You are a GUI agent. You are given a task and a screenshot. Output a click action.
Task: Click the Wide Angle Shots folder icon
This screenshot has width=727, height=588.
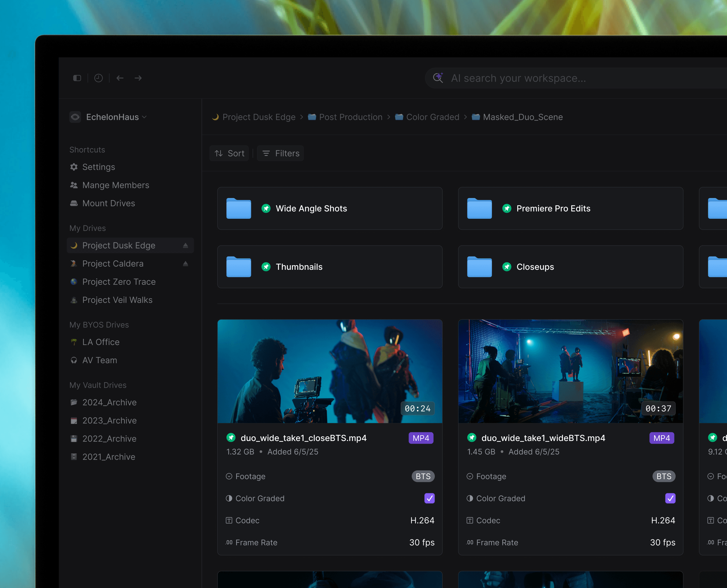coord(239,208)
